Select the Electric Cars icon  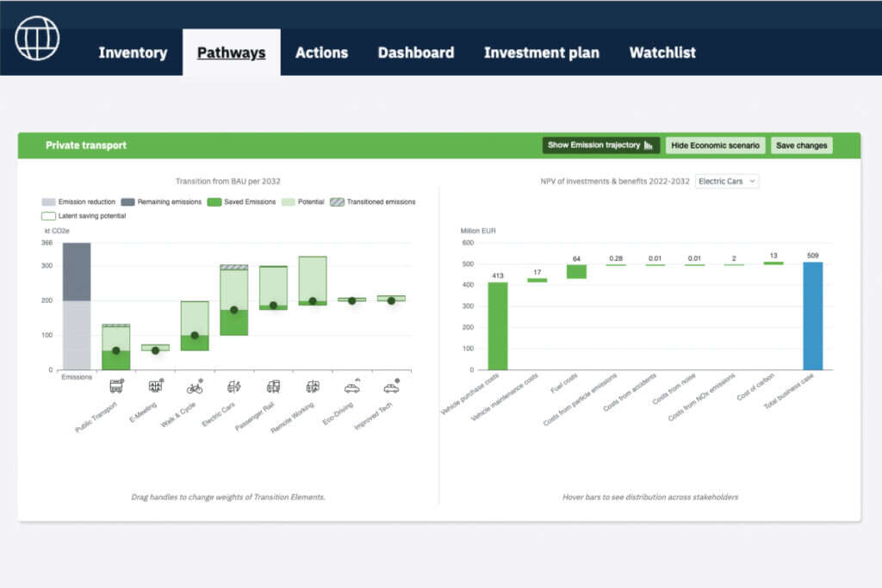click(234, 387)
